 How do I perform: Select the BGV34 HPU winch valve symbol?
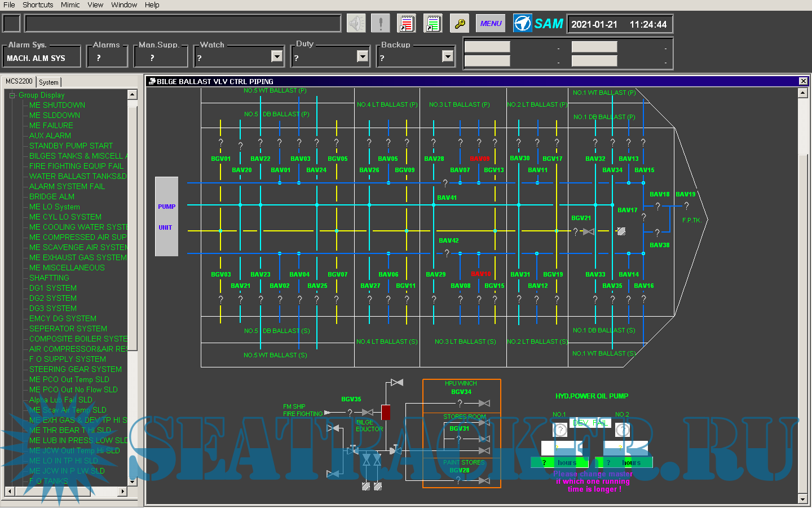click(x=484, y=403)
